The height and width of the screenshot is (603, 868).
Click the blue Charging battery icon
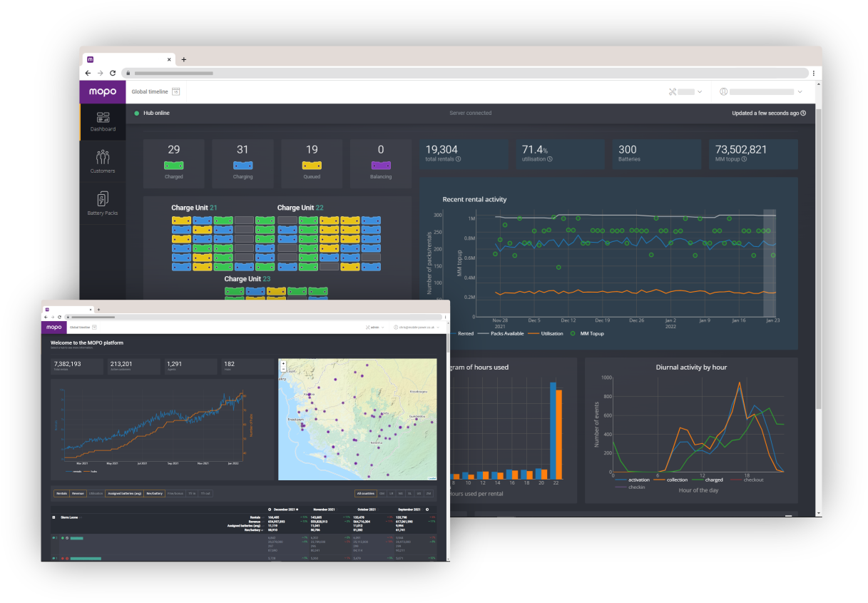[x=242, y=165]
